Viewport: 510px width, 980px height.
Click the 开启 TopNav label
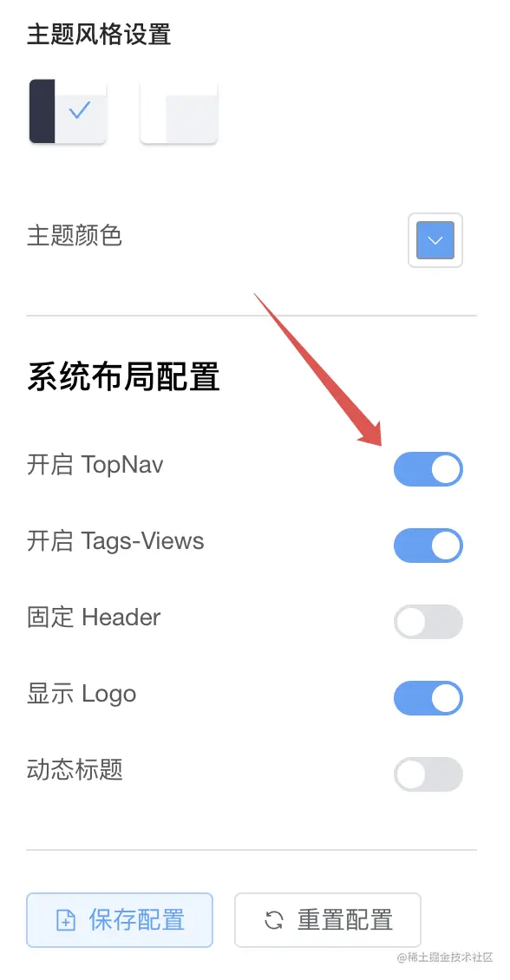tap(95, 465)
